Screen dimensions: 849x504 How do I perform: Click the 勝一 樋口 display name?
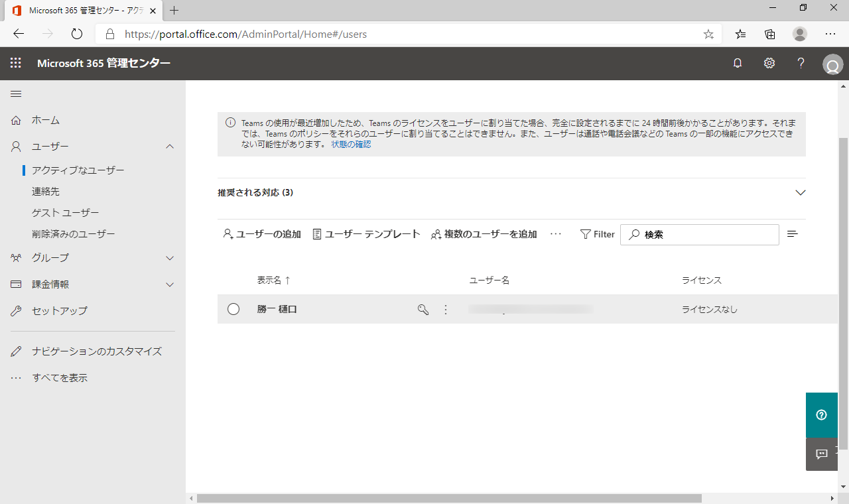pyautogui.click(x=277, y=309)
